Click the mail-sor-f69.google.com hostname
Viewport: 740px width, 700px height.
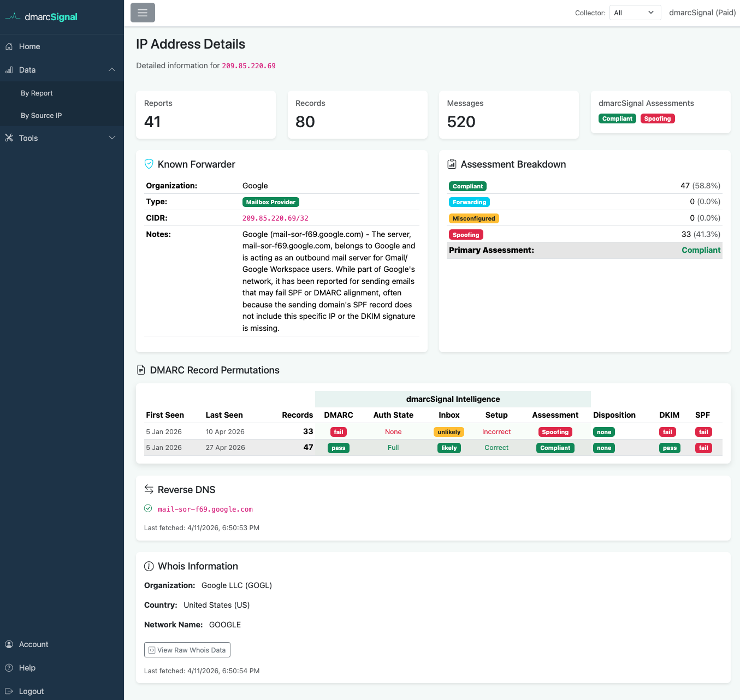point(205,509)
